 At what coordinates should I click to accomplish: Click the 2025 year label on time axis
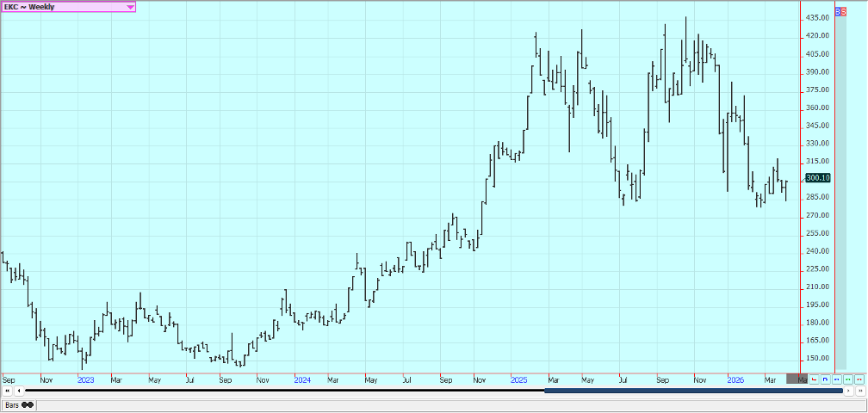click(518, 379)
